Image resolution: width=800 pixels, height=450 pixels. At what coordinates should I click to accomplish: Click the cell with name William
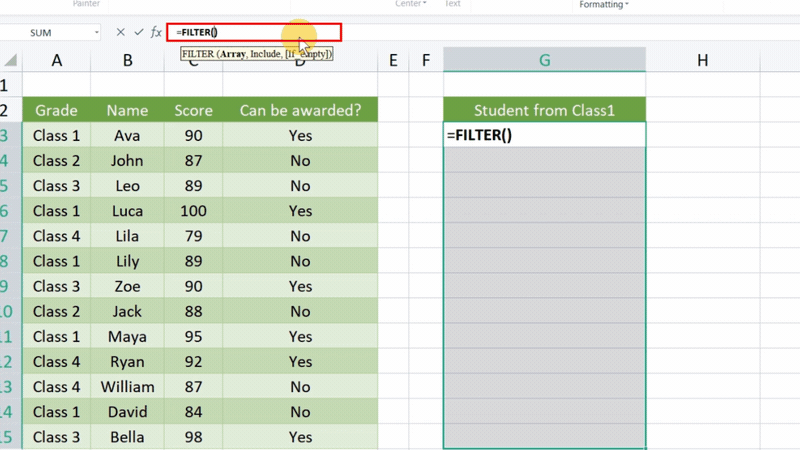pos(128,386)
